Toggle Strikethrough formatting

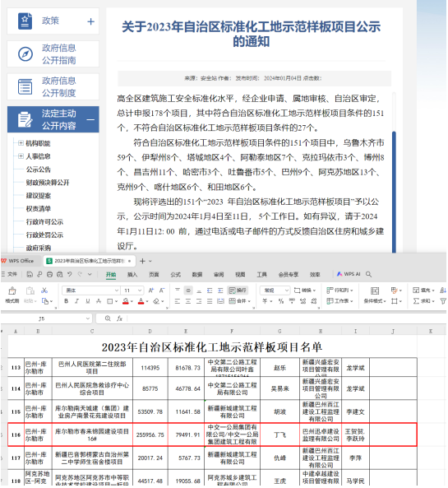pyautogui.click(x=99, y=301)
